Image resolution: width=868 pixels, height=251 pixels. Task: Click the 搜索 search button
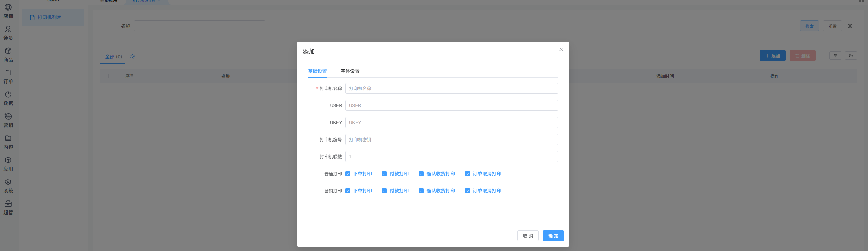pos(809,26)
